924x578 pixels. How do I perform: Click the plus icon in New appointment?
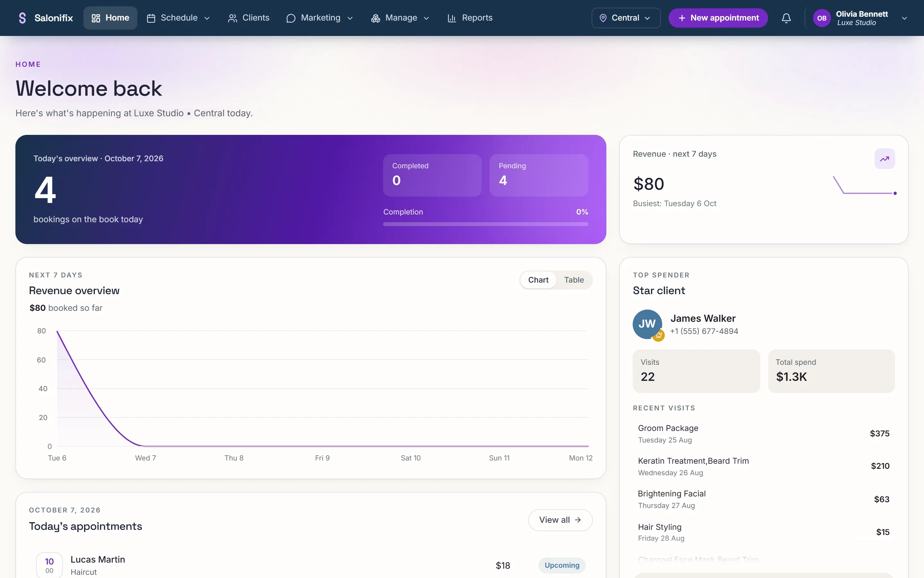coord(682,18)
